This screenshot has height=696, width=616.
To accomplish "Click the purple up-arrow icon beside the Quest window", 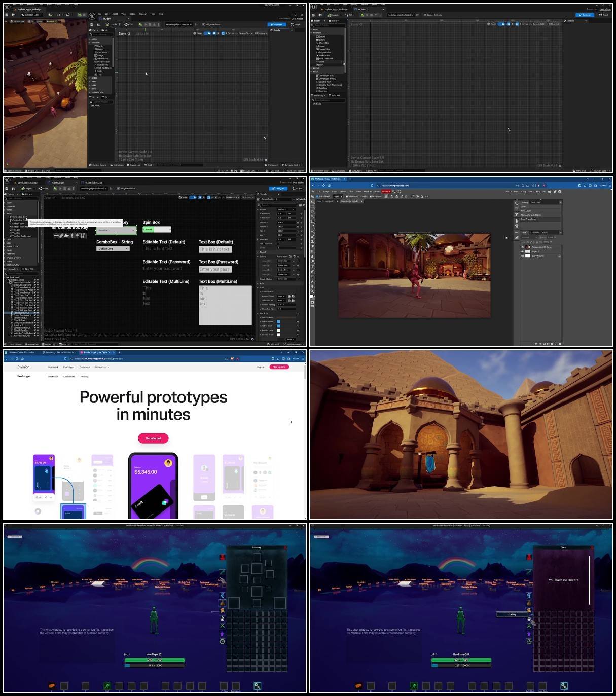I will click(x=529, y=634).
